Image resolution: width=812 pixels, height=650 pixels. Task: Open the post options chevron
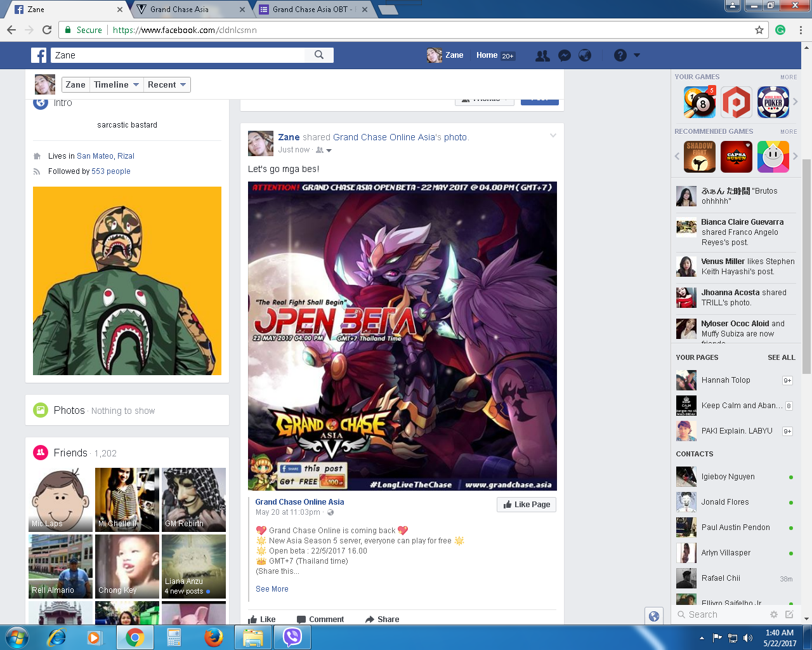553,135
